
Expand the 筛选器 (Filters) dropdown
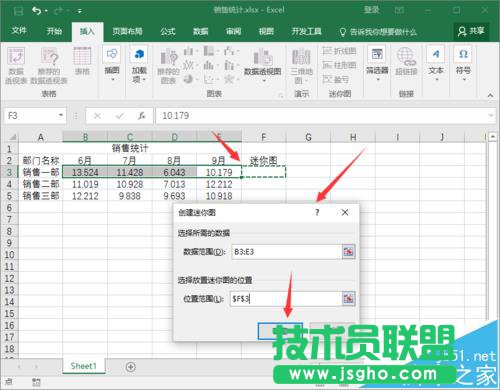[x=377, y=64]
